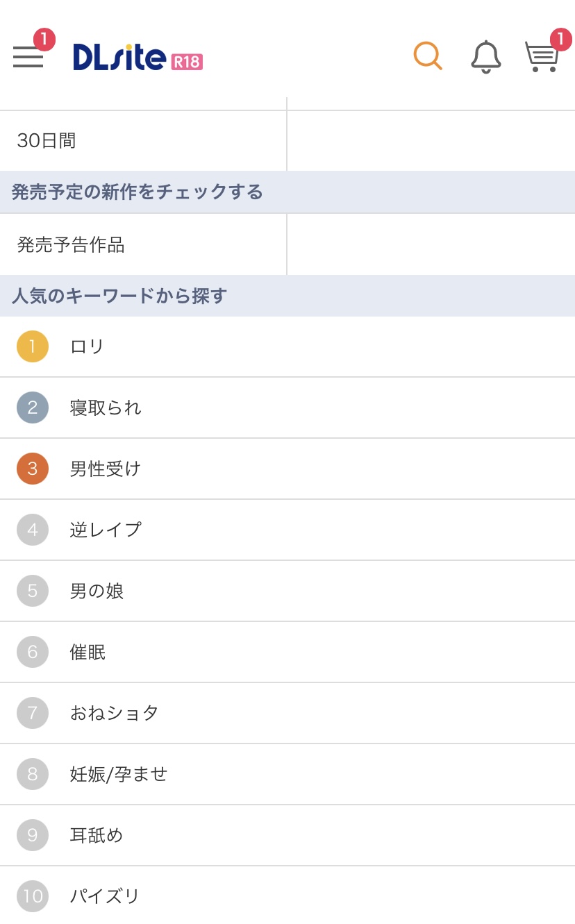575x924 pixels.
Task: Open the notifications bell
Action: (486, 56)
